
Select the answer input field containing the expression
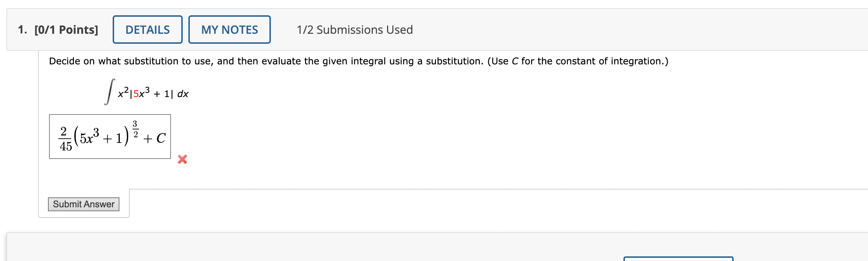coord(110,138)
